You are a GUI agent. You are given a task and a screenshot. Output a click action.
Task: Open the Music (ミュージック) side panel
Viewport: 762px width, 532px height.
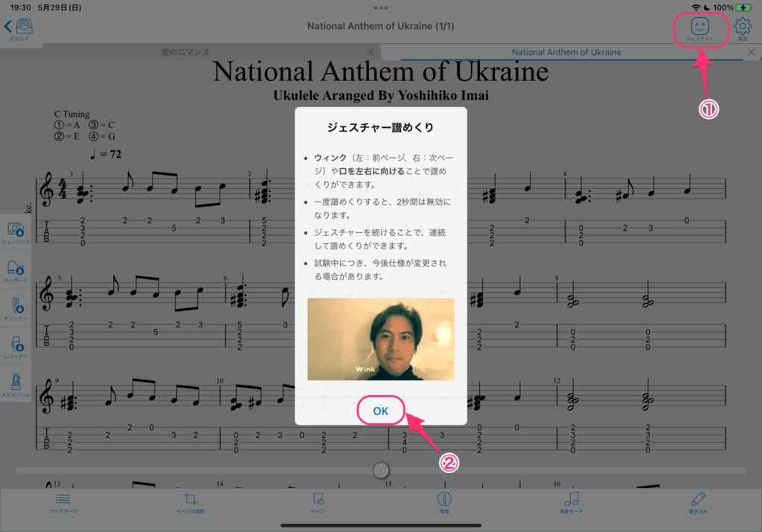pyautogui.click(x=16, y=231)
